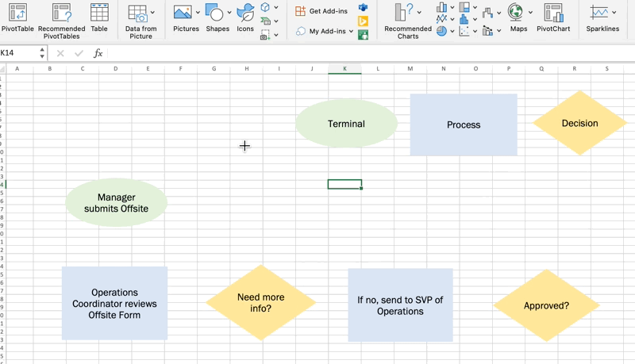The width and height of the screenshot is (635, 364).
Task: Insert a Column chart icon
Action: [441, 7]
